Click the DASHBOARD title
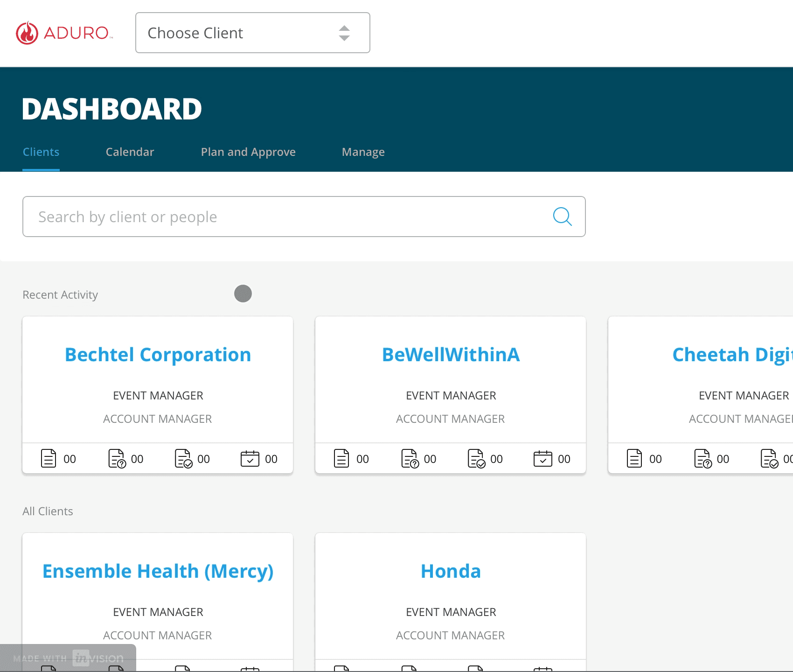793x672 pixels. pyautogui.click(x=112, y=109)
